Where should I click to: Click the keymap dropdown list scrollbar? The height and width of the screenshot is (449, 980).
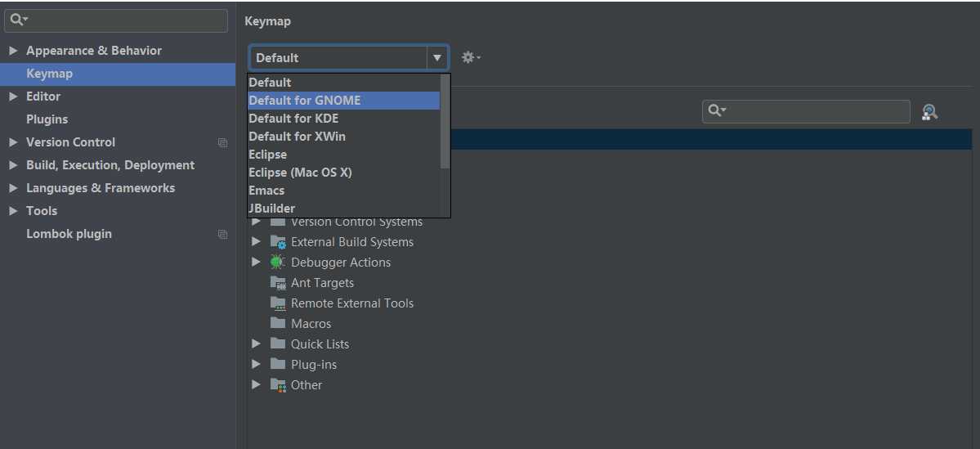tap(445, 121)
